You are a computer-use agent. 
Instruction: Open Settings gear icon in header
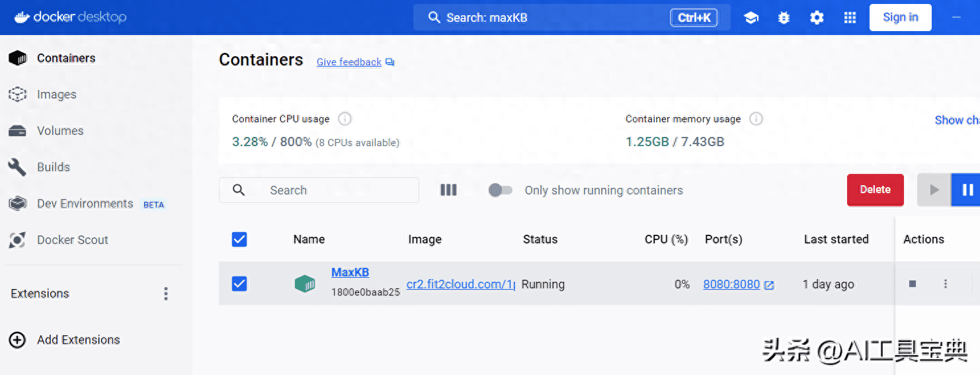pos(817,18)
